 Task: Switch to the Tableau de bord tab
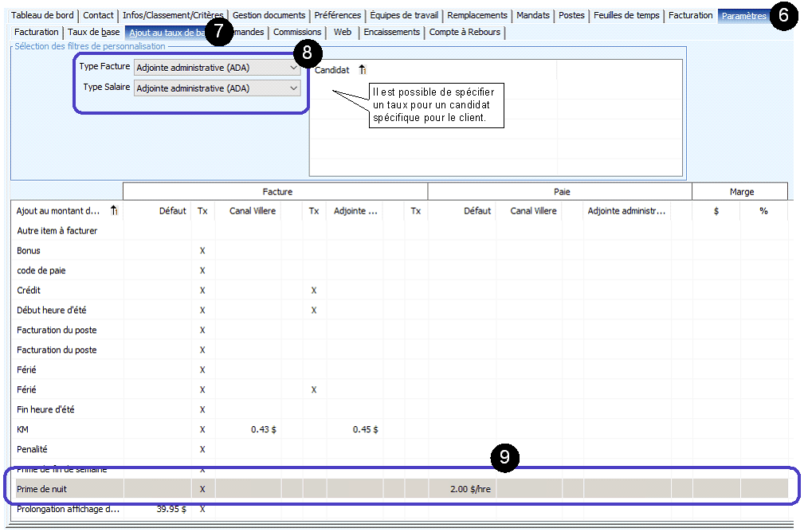[43, 15]
